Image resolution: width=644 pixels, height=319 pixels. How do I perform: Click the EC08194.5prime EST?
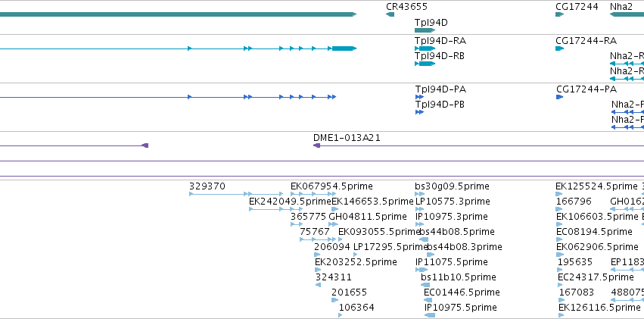(x=559, y=239)
